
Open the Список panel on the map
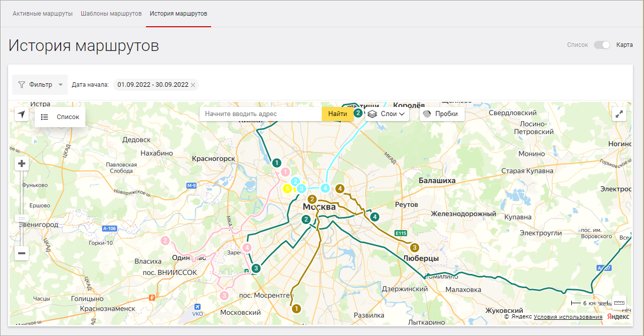tap(60, 117)
